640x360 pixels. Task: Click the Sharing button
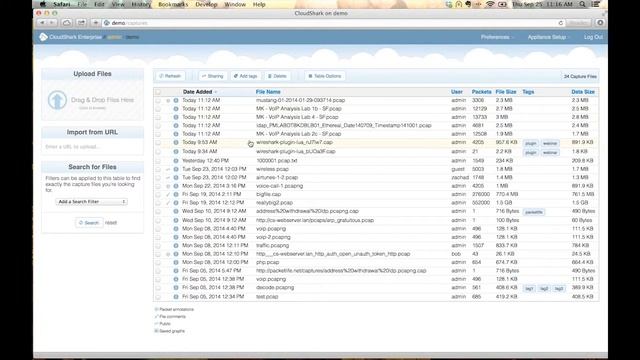pos(213,76)
